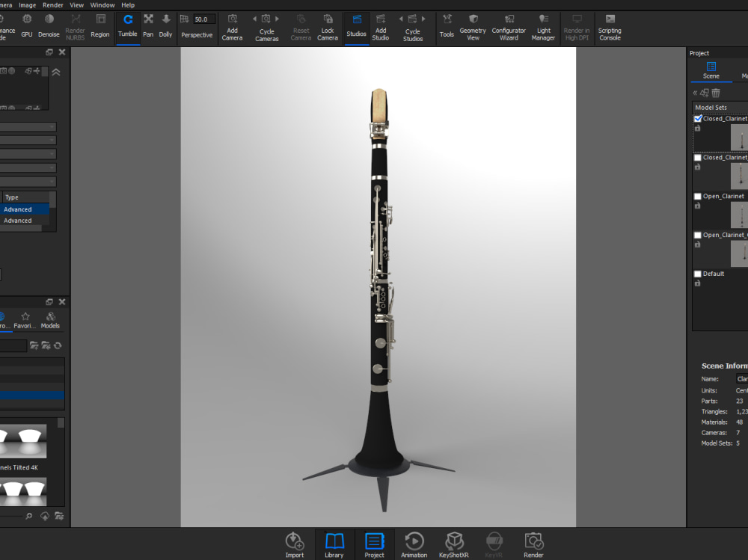This screenshot has width=748, height=560.
Task: Enable Denoise in the ribbon
Action: 49,25
